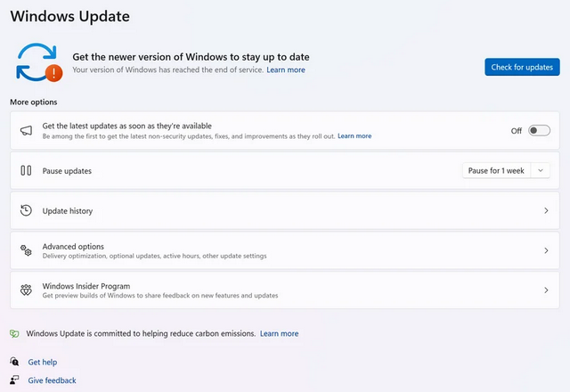Toggle Get the latest updates switch on

[x=539, y=131]
